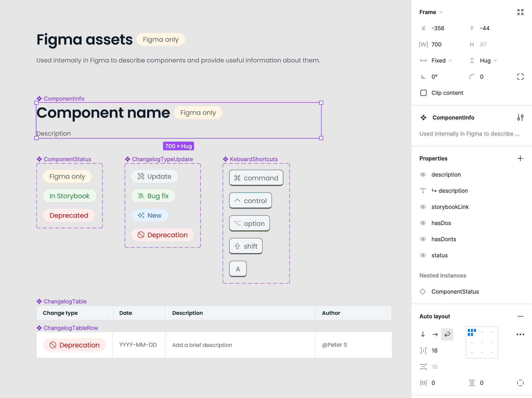Click the individual padding icon

coord(520,383)
